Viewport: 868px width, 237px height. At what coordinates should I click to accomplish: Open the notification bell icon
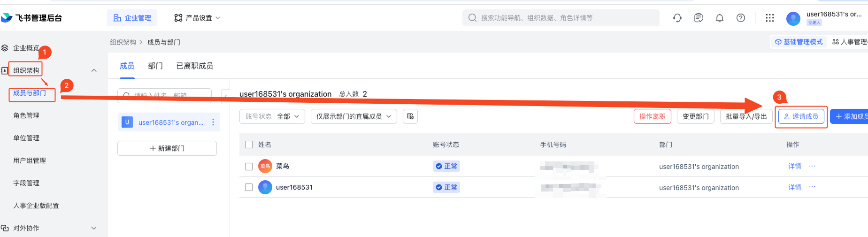click(719, 18)
